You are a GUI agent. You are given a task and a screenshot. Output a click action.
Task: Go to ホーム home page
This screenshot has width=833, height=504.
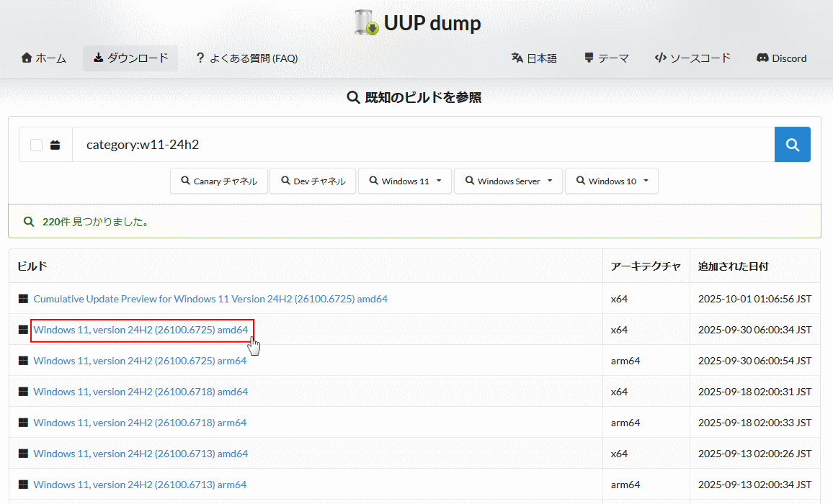pyautogui.click(x=44, y=58)
